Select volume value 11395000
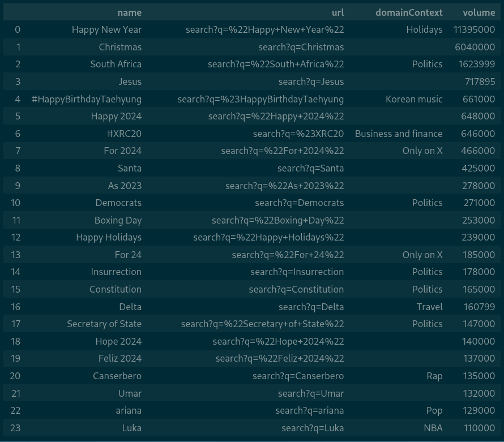The image size is (504, 442). coord(474,29)
